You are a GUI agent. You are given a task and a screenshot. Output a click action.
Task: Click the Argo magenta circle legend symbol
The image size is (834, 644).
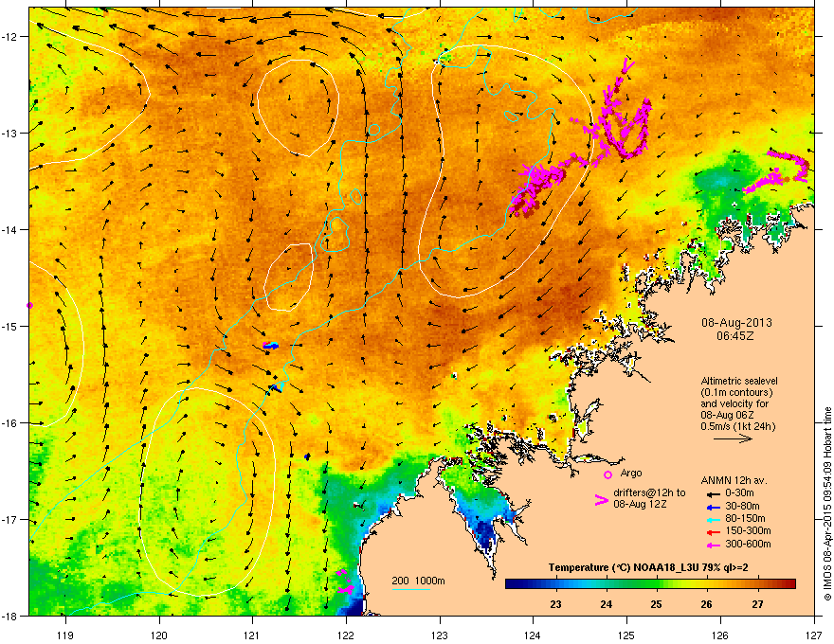[607, 474]
